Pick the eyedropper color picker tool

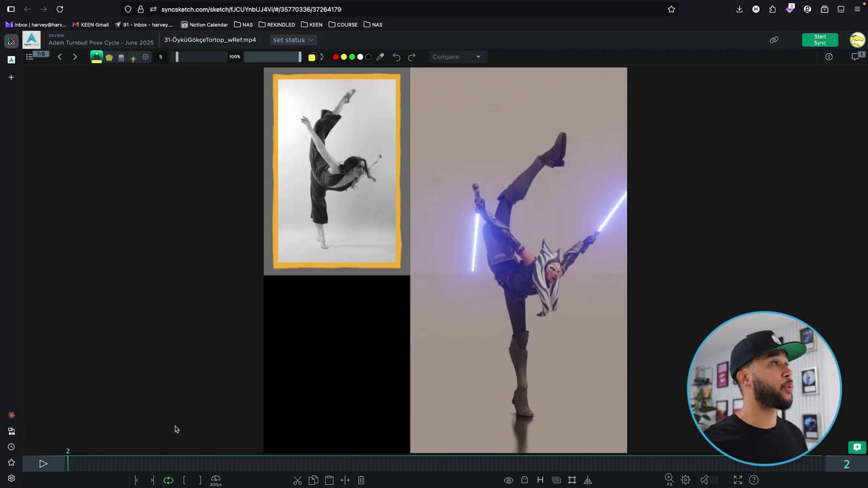tap(380, 57)
